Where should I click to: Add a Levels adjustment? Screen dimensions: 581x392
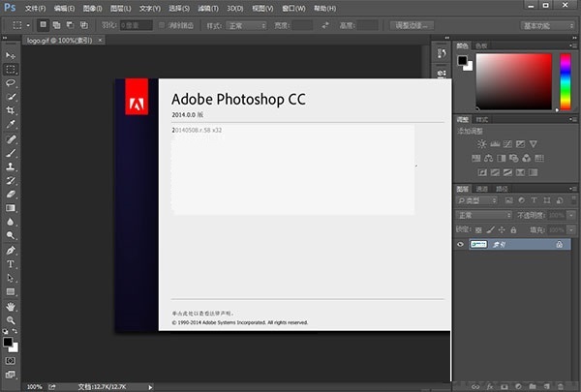pyautogui.click(x=495, y=144)
